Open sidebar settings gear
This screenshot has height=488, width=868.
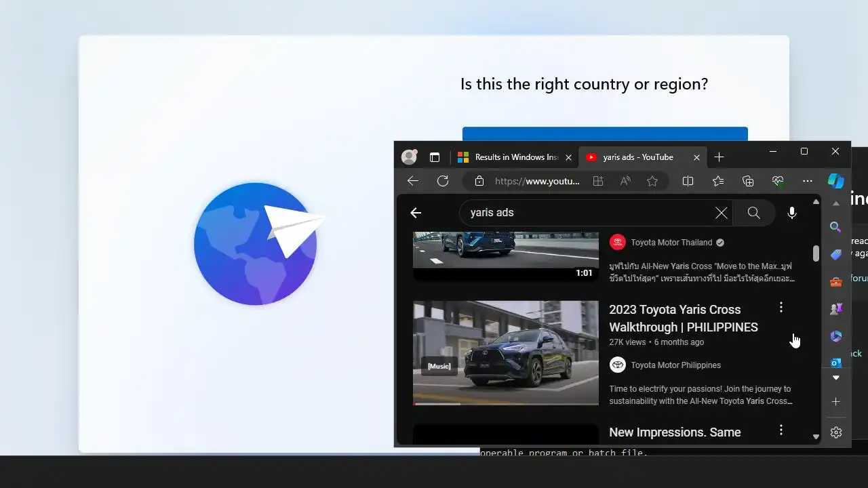(x=836, y=432)
